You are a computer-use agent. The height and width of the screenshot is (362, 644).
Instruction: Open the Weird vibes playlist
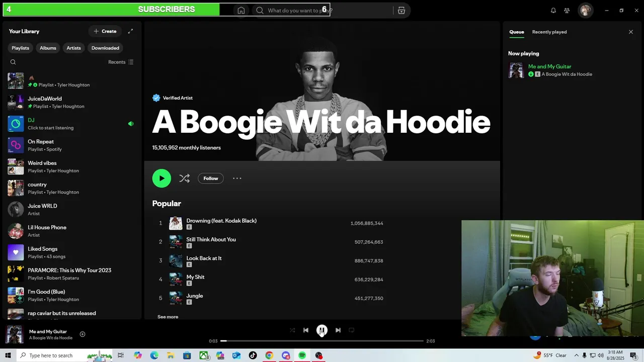[71, 166]
